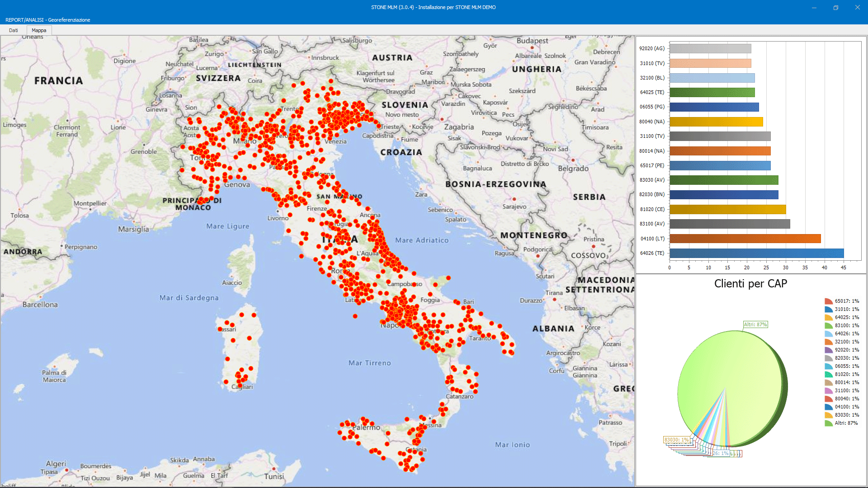Activate the Mappa tab

pos(39,30)
